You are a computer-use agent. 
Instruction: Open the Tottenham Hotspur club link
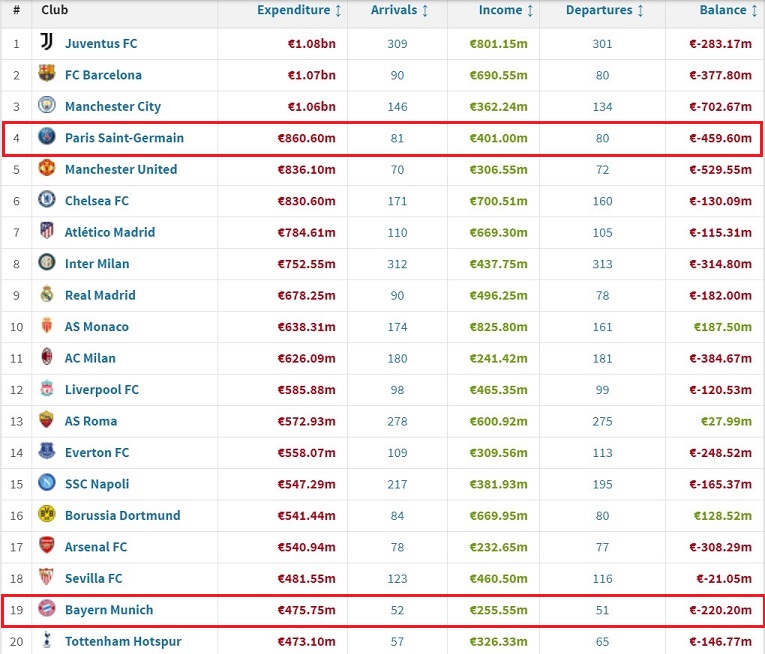pos(123,641)
